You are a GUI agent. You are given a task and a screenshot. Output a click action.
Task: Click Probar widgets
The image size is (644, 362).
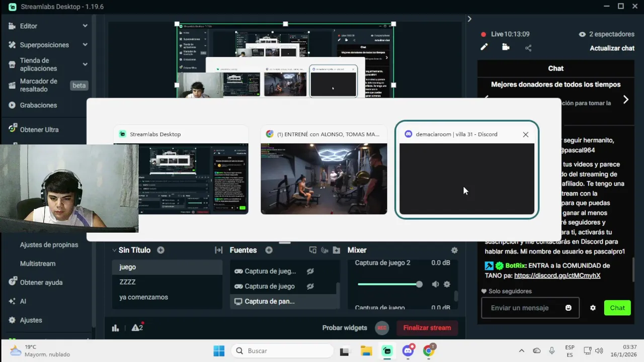(345, 328)
